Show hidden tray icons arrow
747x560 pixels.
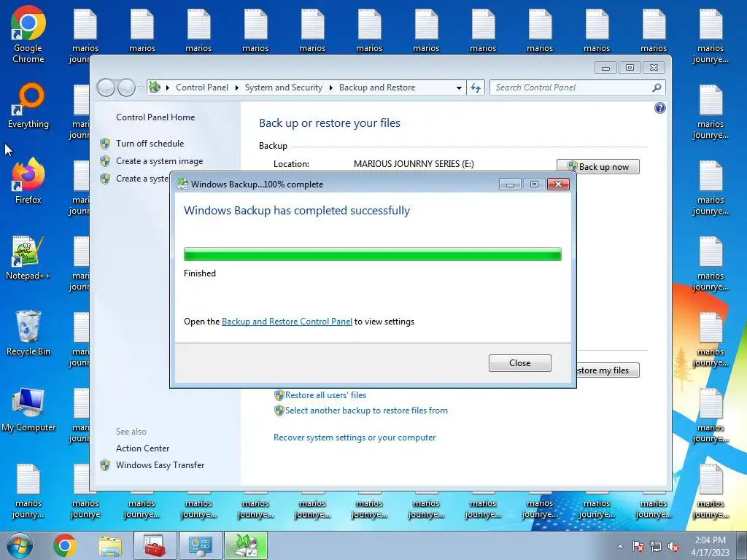(620, 546)
